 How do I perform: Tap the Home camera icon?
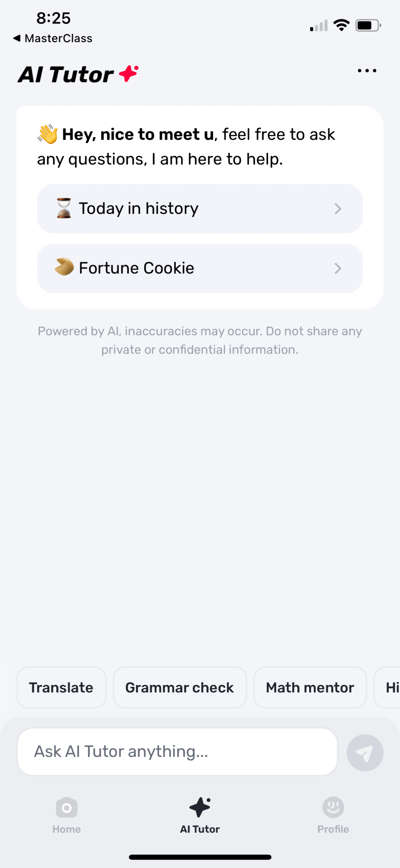(x=66, y=808)
